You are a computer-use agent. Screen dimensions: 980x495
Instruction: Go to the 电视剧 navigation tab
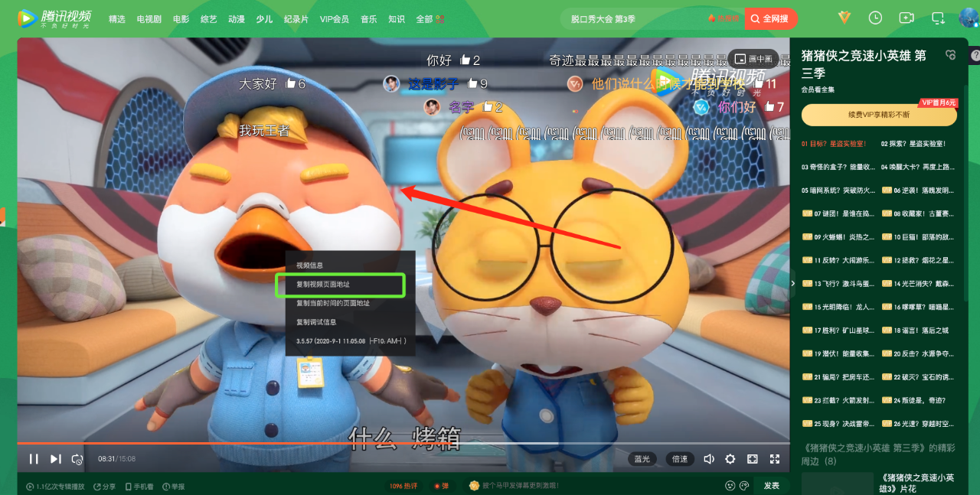pyautogui.click(x=149, y=19)
